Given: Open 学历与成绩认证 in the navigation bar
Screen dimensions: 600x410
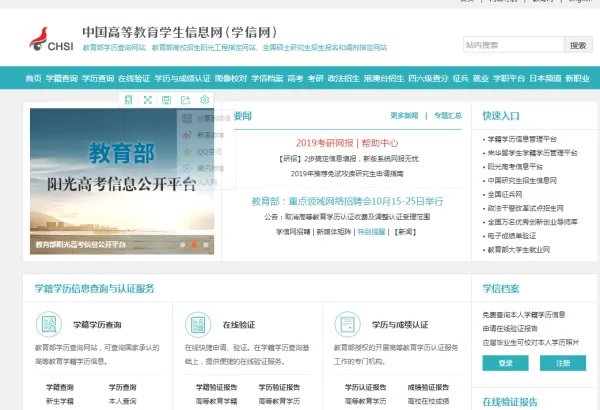Looking at the screenshot, I should pos(183,78).
